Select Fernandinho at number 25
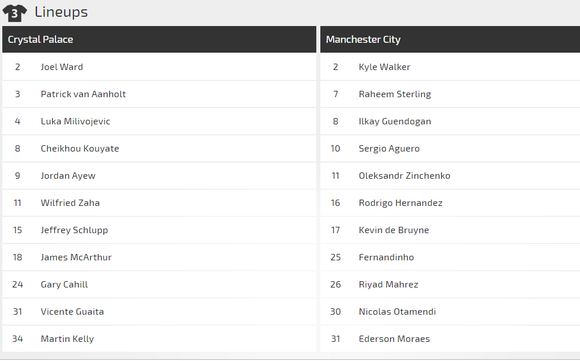The width and height of the screenshot is (580, 361). pyautogui.click(x=386, y=257)
